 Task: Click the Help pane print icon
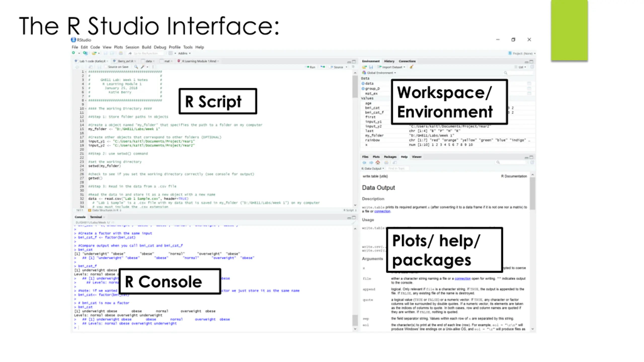pyautogui.click(x=386, y=163)
